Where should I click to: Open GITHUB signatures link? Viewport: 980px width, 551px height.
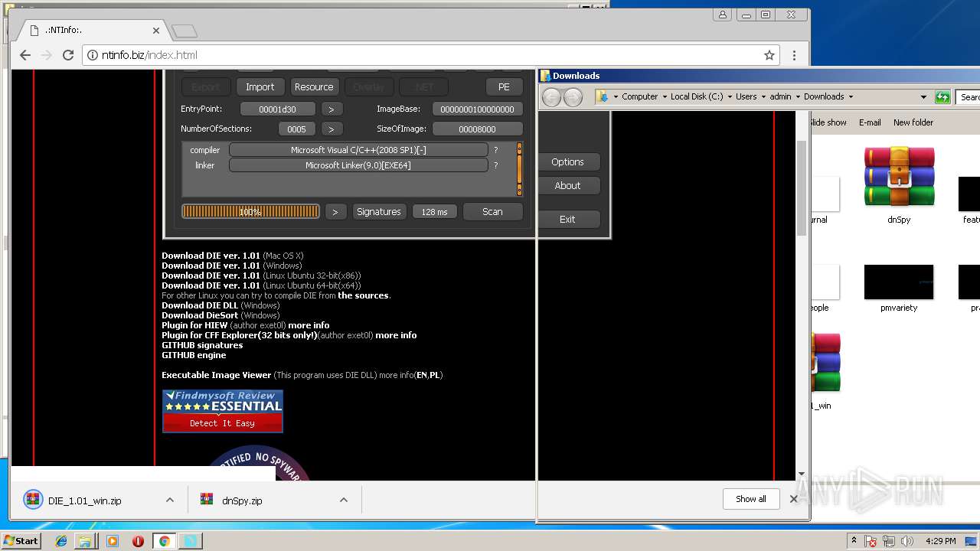[202, 345]
